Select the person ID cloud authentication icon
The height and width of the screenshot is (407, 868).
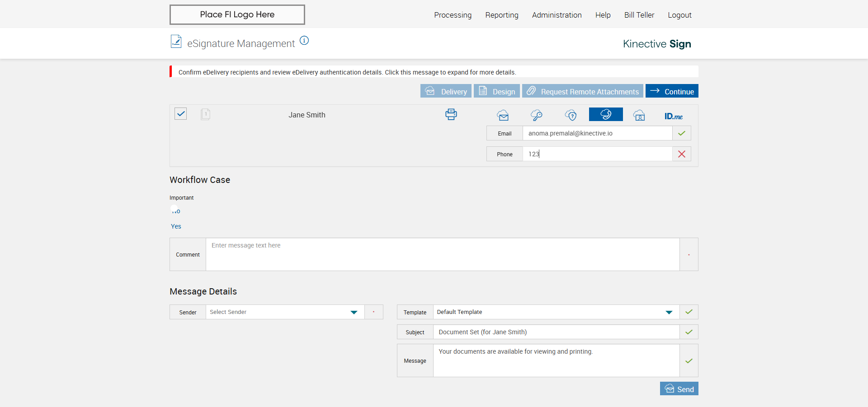coord(639,115)
